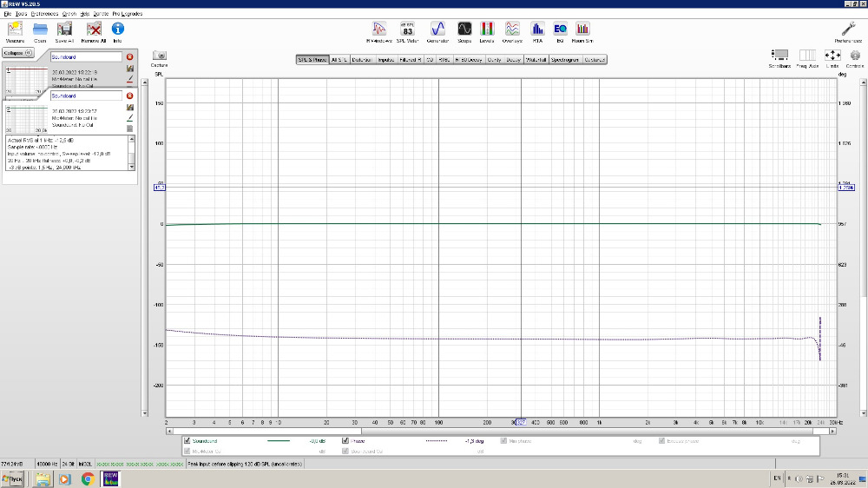Open the RTA analyzer
Image resolution: width=868 pixels, height=488 pixels.
click(537, 32)
